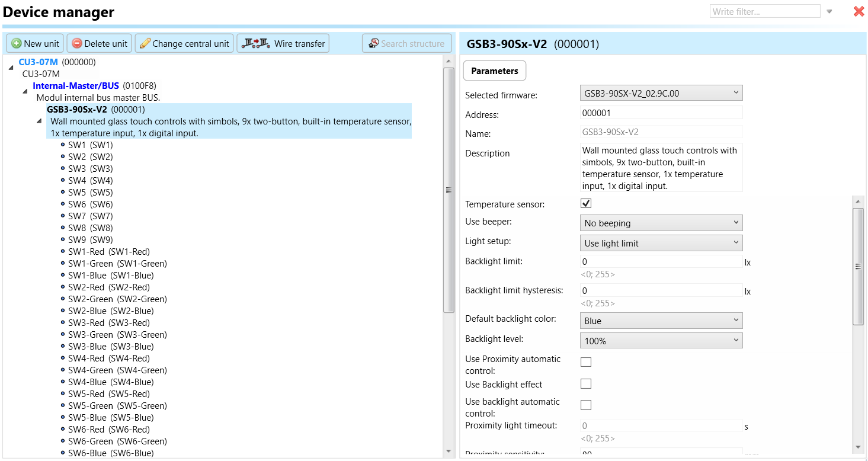Click the Wire transfer icon
Screen dimensions: 868x461
[x=255, y=43]
